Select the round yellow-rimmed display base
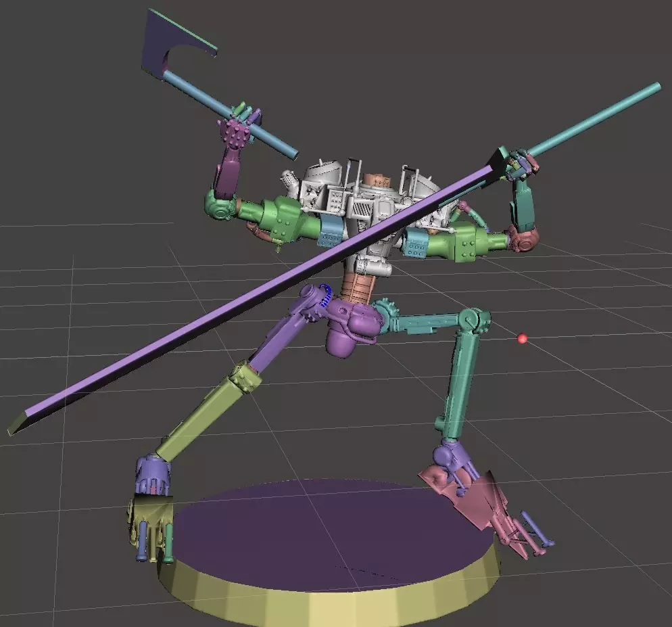 tap(329, 553)
